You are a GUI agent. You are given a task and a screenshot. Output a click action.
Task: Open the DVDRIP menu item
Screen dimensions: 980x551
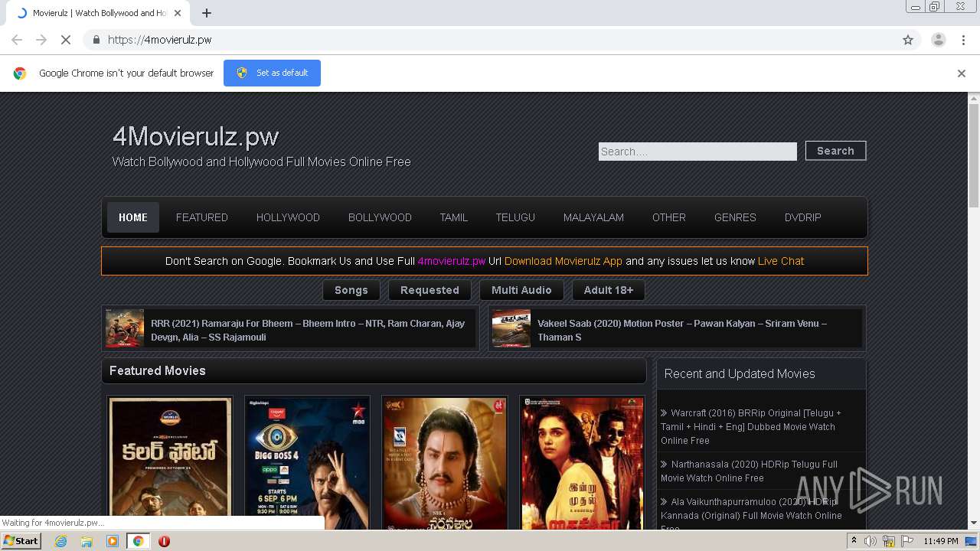pyautogui.click(x=802, y=217)
